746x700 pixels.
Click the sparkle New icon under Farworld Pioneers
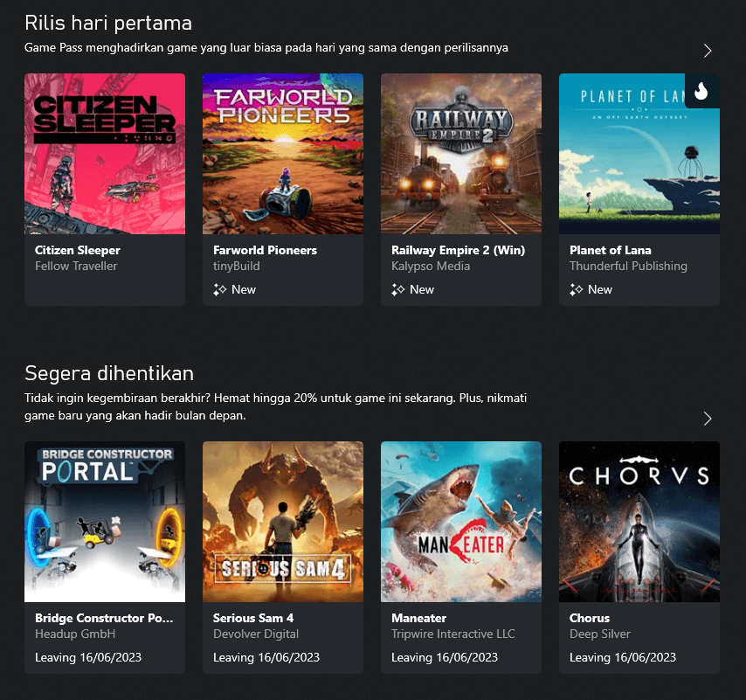pyautogui.click(x=219, y=289)
